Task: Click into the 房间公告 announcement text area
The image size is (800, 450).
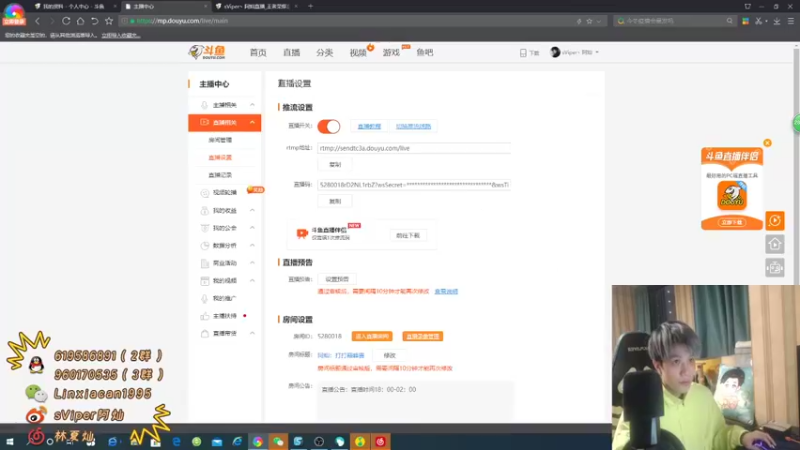Action: [415, 401]
